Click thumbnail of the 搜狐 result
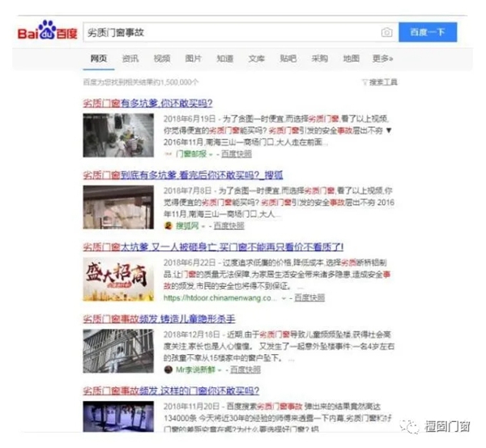This screenshot has width=486, height=448. pos(118,207)
